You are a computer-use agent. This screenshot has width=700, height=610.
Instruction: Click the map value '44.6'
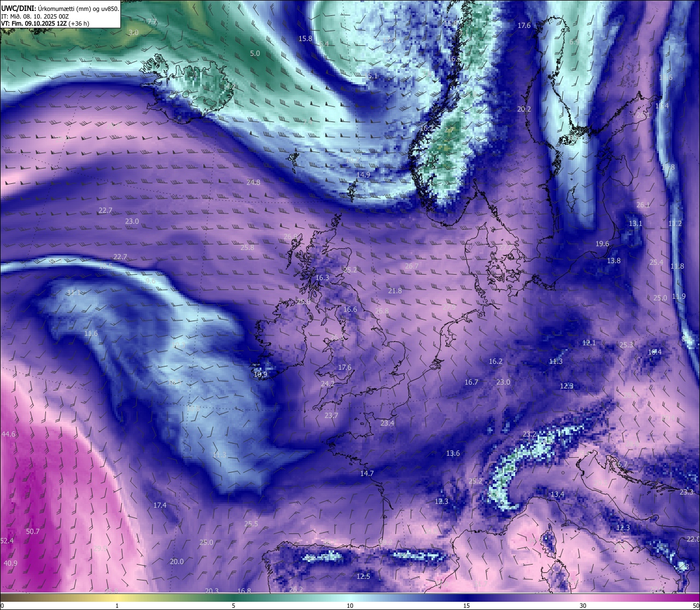[x=9, y=434]
